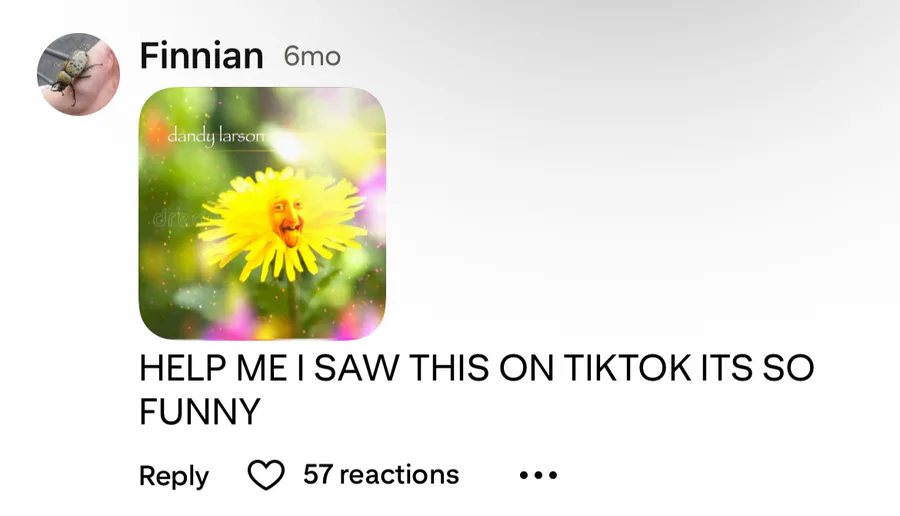Screen dimensions: 900x516
Task: Click the word FUNNY in the comment
Action: [200, 411]
